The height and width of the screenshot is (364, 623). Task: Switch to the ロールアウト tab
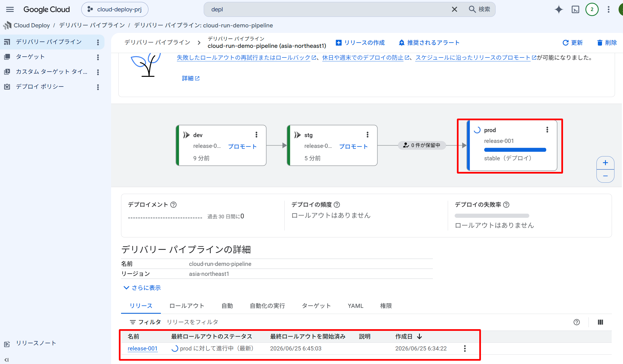[x=187, y=306]
